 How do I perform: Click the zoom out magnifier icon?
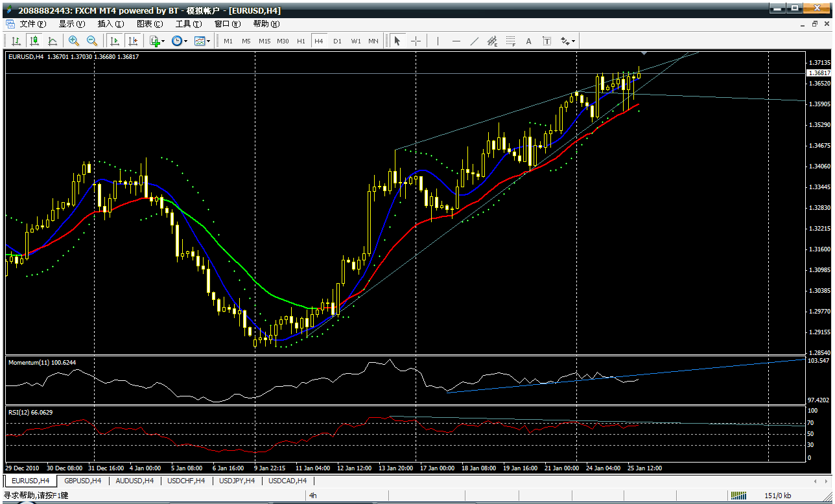coord(92,41)
